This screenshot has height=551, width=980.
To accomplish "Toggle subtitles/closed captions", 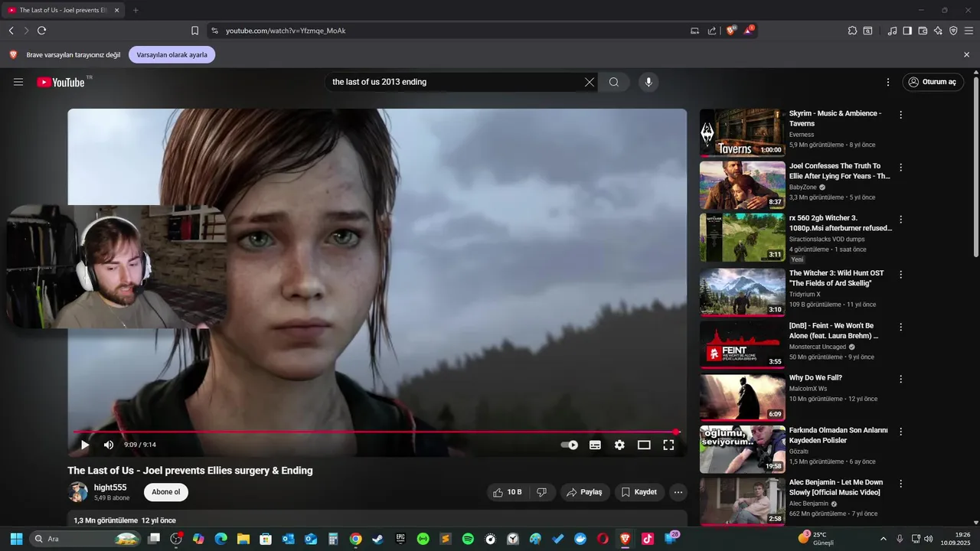I will [595, 445].
